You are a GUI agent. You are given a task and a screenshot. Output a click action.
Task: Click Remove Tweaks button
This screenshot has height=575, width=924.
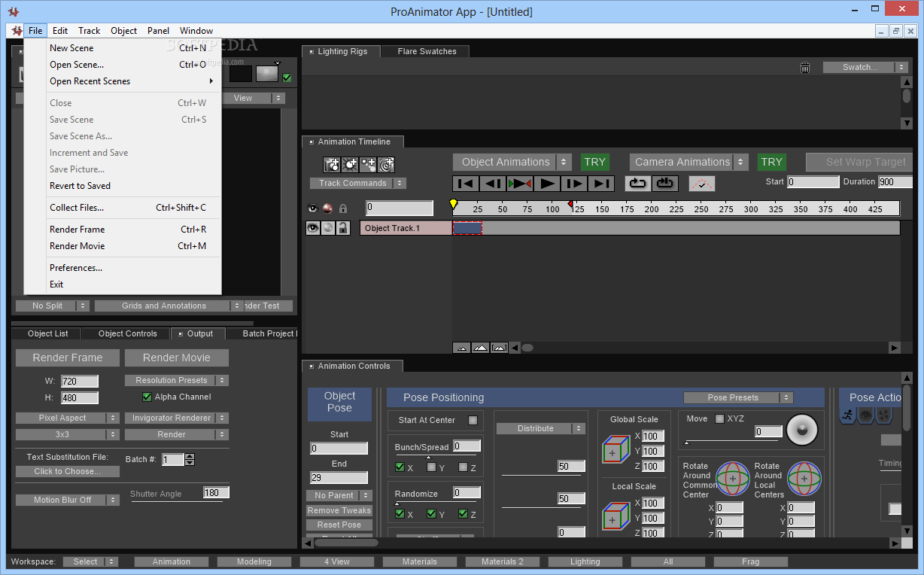(339, 510)
